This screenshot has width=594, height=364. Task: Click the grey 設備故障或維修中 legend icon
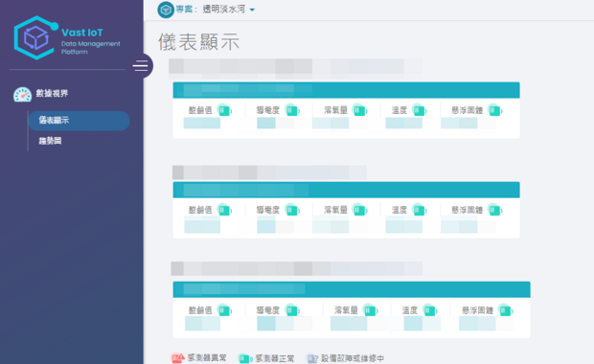coord(312,358)
